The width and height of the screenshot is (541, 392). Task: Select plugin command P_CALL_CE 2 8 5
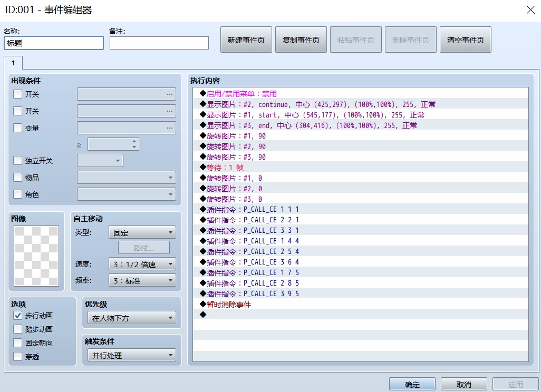tap(361, 283)
